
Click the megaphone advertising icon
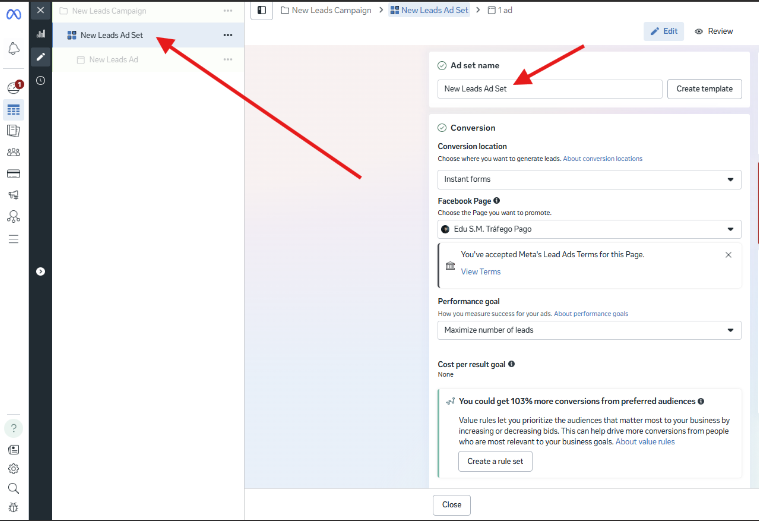[x=14, y=195]
